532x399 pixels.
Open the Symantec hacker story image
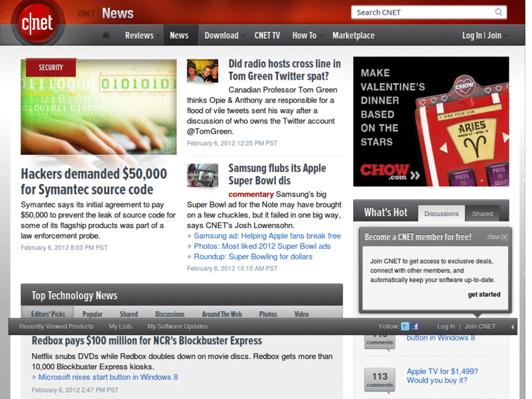(98, 107)
